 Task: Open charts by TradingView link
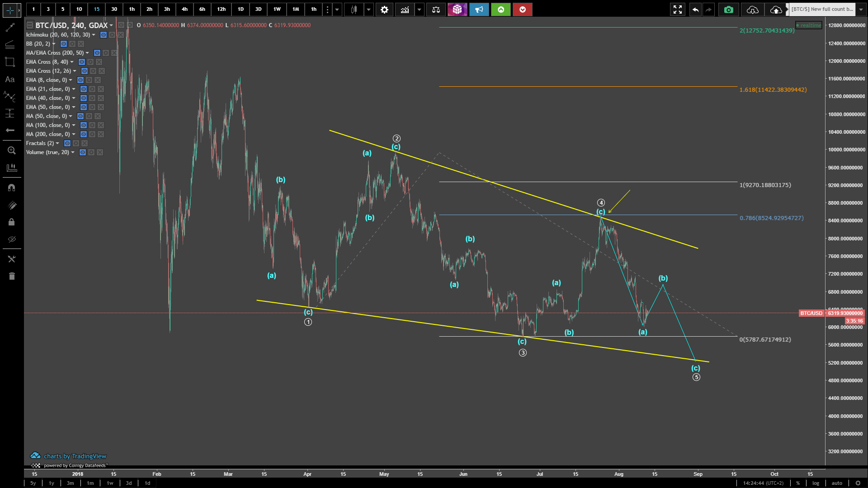[x=68, y=456]
